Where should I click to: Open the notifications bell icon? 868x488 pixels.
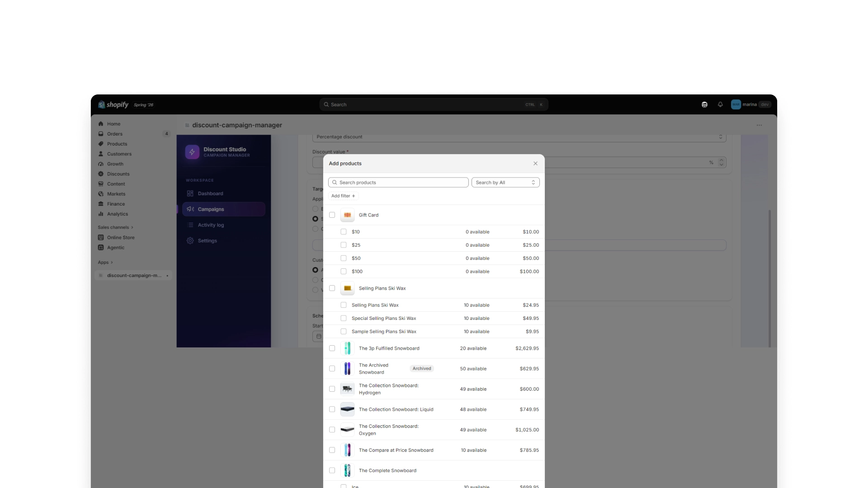tap(720, 104)
